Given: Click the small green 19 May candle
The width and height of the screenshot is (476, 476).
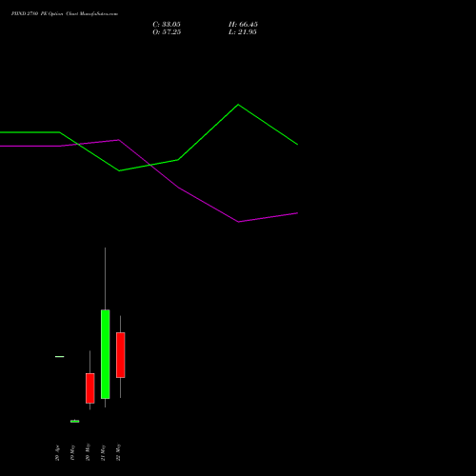Looking at the screenshot, I should pyautogui.click(x=75, y=421).
